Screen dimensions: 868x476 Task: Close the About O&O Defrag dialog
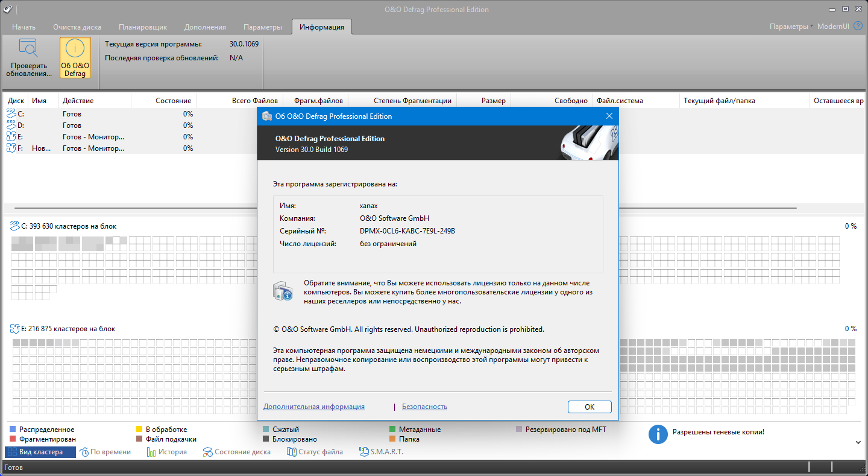[x=609, y=116]
